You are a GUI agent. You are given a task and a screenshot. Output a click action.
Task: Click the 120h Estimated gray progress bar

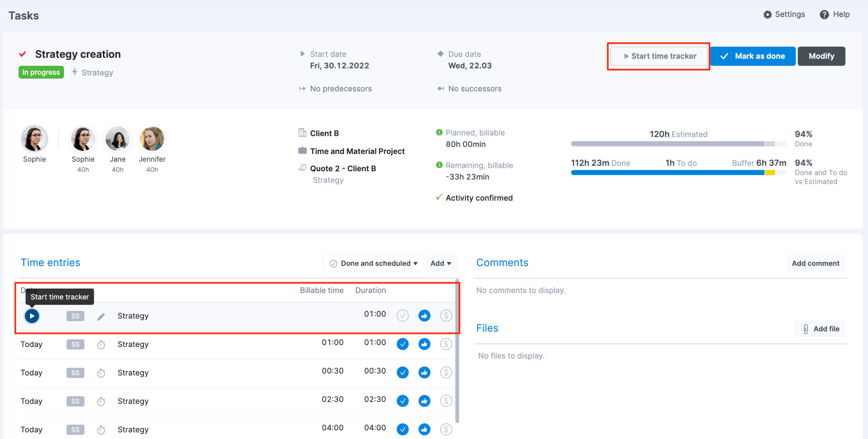point(679,144)
